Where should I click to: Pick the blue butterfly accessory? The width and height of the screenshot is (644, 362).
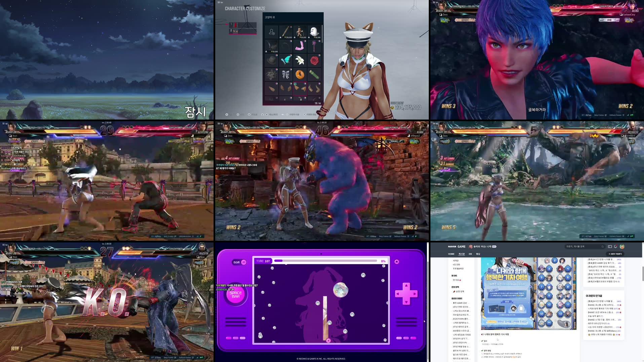coord(286,60)
